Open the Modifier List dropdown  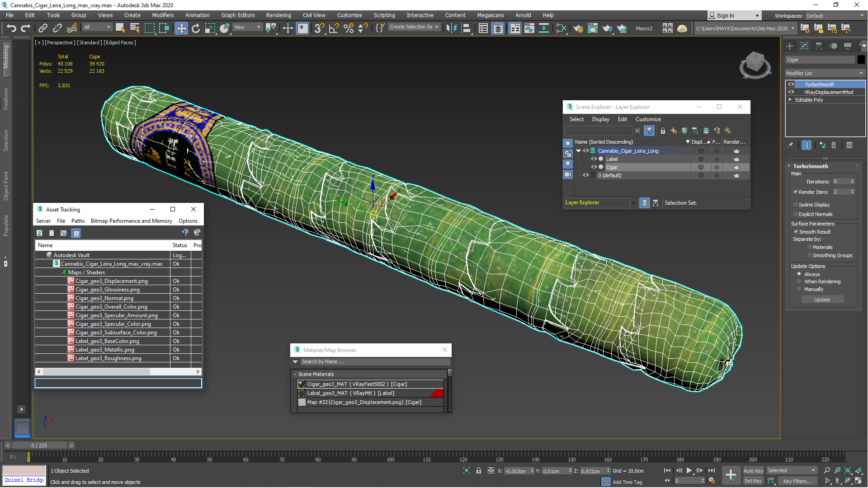825,73
